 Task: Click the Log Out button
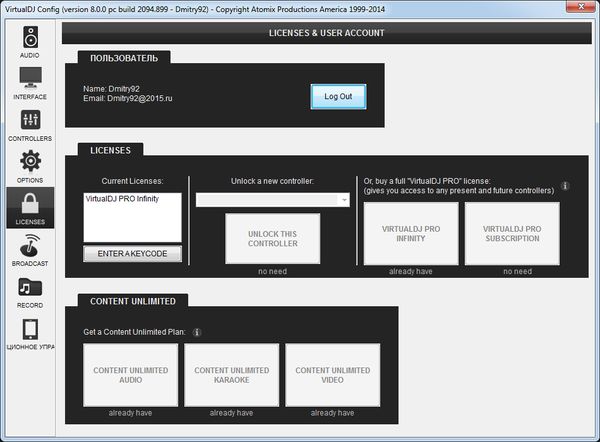338,96
